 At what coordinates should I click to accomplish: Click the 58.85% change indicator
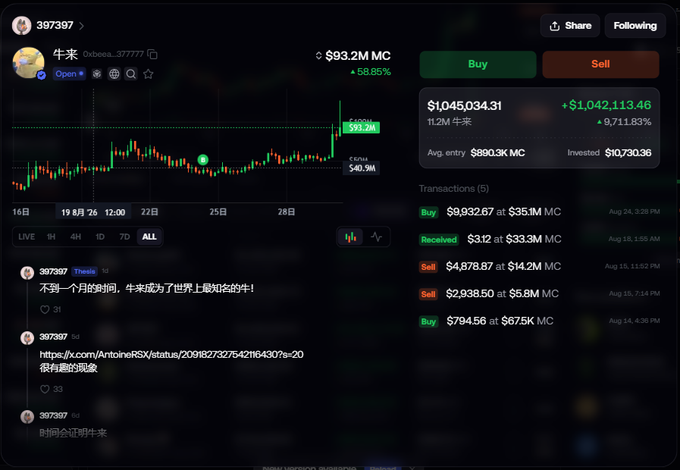[x=371, y=72]
